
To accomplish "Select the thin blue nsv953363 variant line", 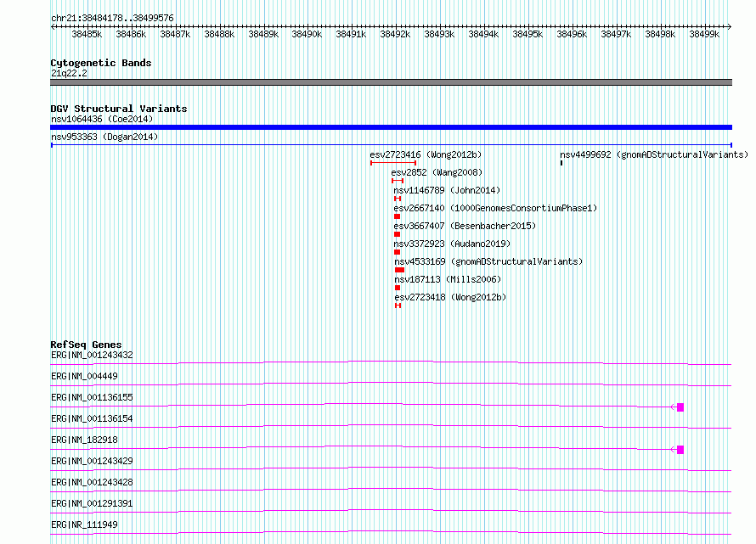I will pos(391,144).
